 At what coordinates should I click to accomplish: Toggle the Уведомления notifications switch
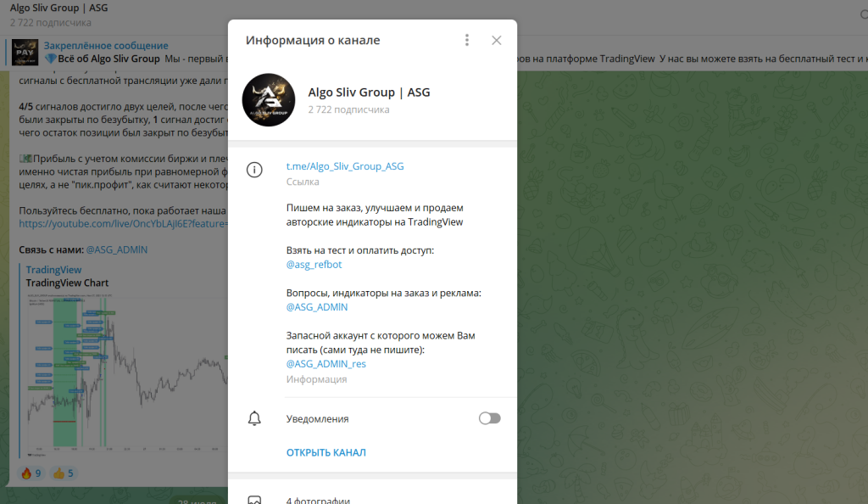tap(489, 418)
